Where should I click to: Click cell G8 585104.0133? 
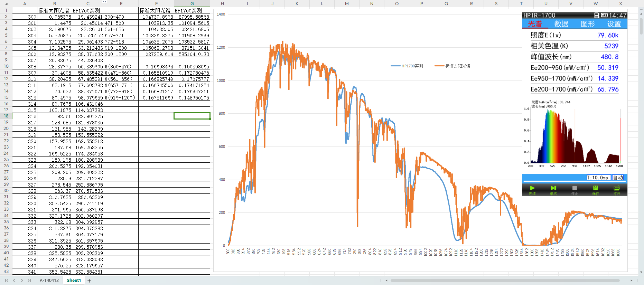pyautogui.click(x=192, y=54)
